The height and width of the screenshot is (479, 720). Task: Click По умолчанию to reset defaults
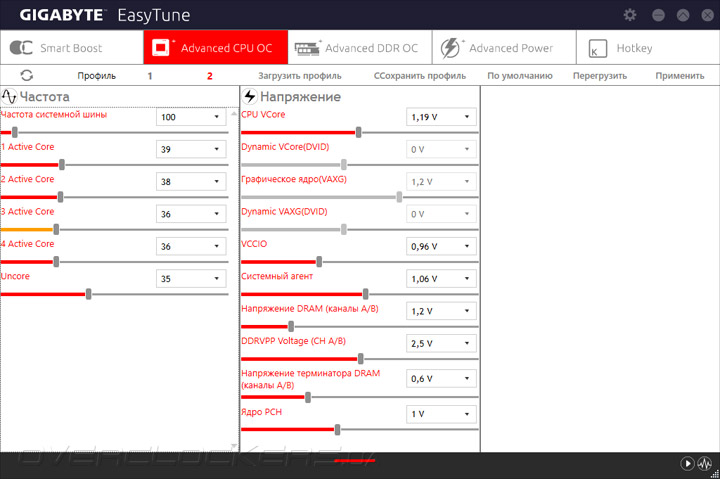coord(520,76)
